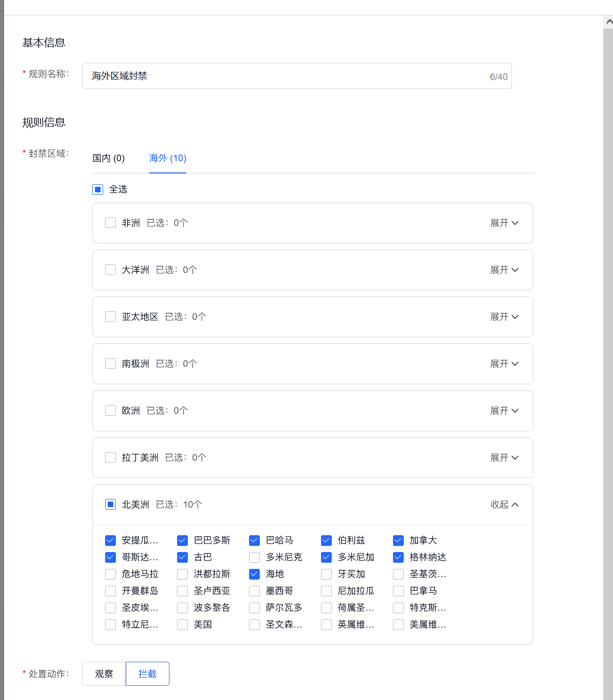Image resolution: width=613 pixels, height=700 pixels.
Task: Uncheck 巴哈马 in the country list
Action: pos(254,540)
